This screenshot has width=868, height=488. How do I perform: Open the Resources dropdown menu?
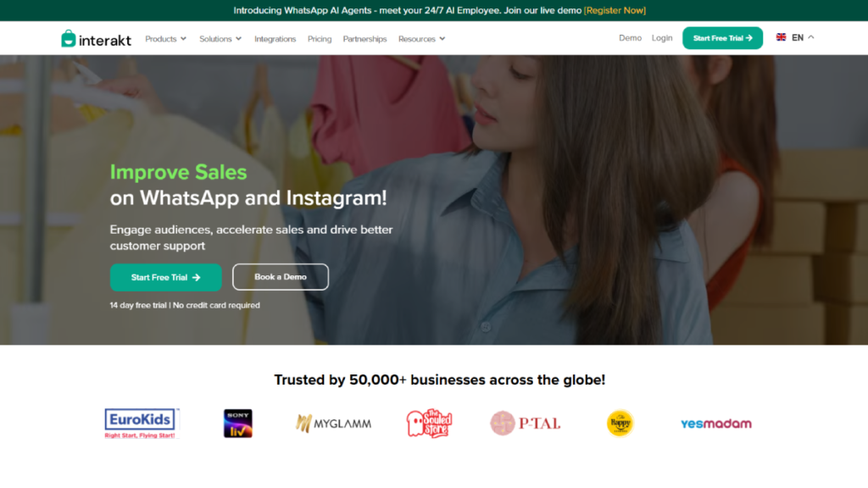tap(421, 39)
